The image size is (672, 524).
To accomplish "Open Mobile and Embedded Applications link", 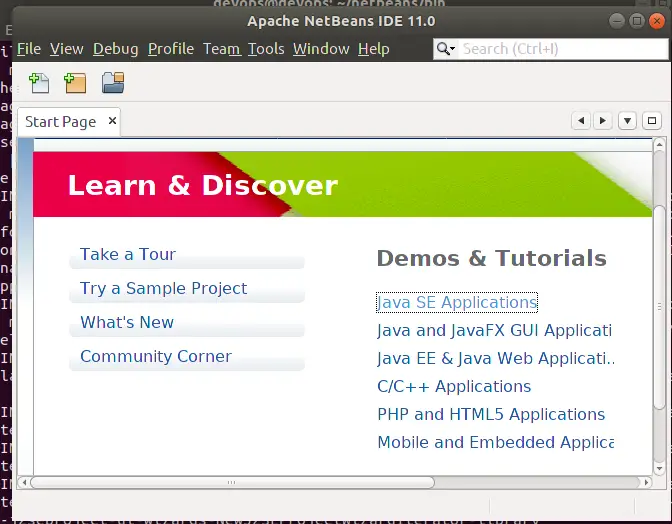I will click(x=495, y=442).
